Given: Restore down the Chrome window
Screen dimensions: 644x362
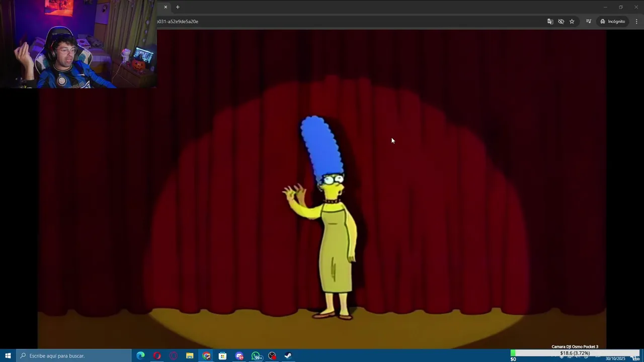Looking at the screenshot, I should 620,7.
